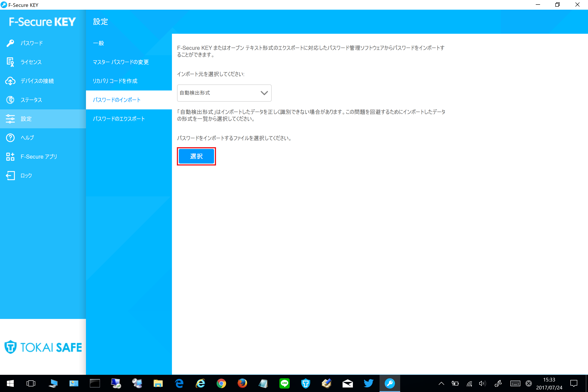Screen dimensions: 588x392
Task: Open the Mail app in taskbar
Action: 348,383
